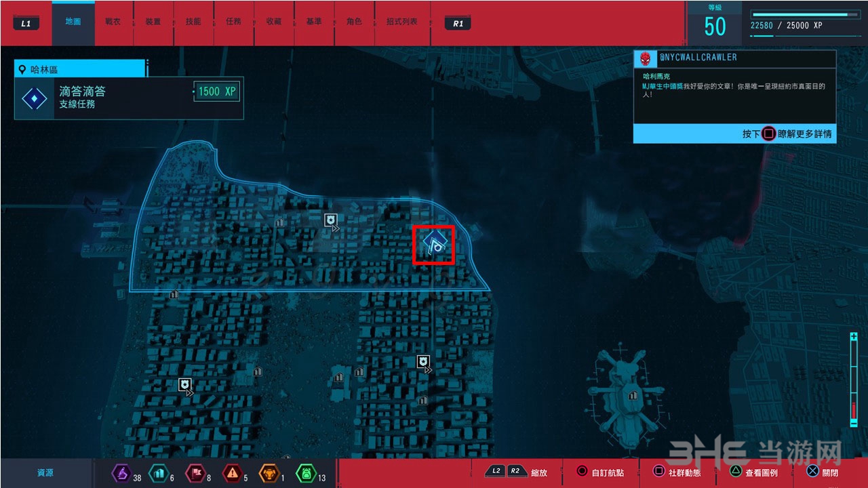Click the teal landmark token icon
The height and width of the screenshot is (488, 868).
(x=157, y=473)
